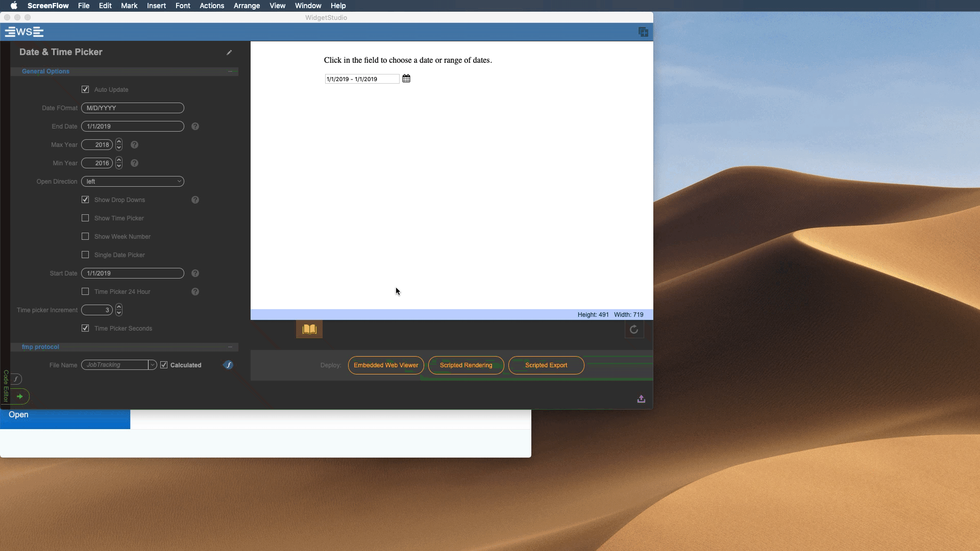
Task: Open the File menu
Action: click(x=84, y=6)
